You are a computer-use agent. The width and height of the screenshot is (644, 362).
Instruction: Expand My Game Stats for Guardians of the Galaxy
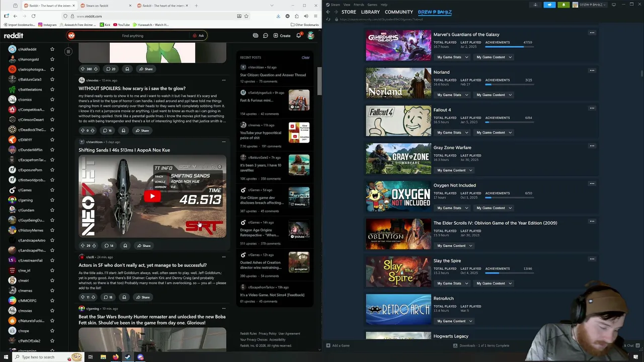click(452, 57)
